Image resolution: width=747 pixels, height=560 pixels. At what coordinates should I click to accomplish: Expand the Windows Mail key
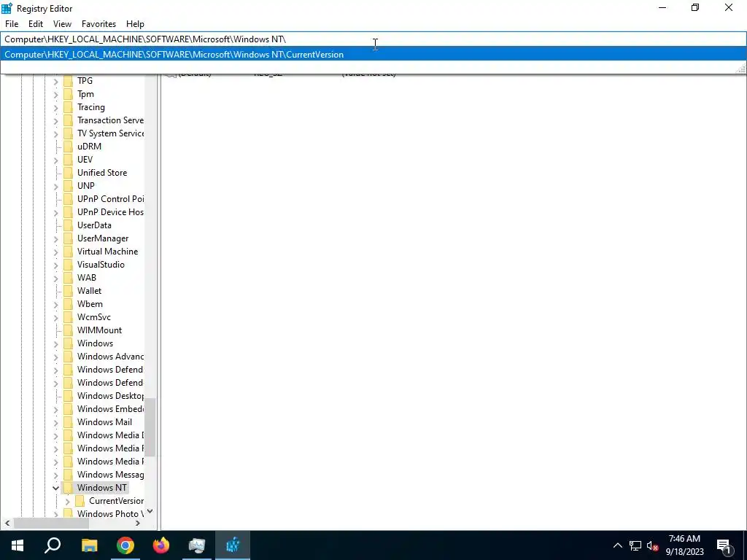pyautogui.click(x=55, y=422)
